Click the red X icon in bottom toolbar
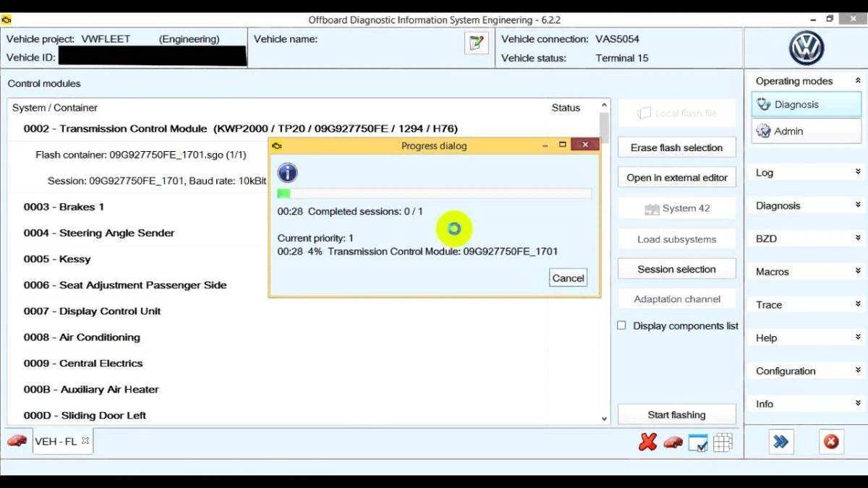The image size is (868, 488). click(648, 442)
